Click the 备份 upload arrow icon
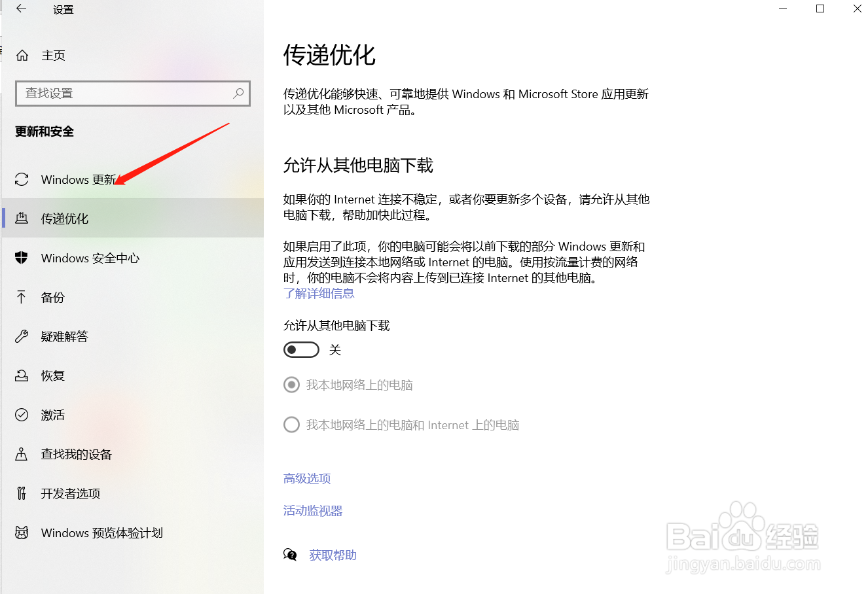Screen dimensions: 868x594 click(22, 297)
